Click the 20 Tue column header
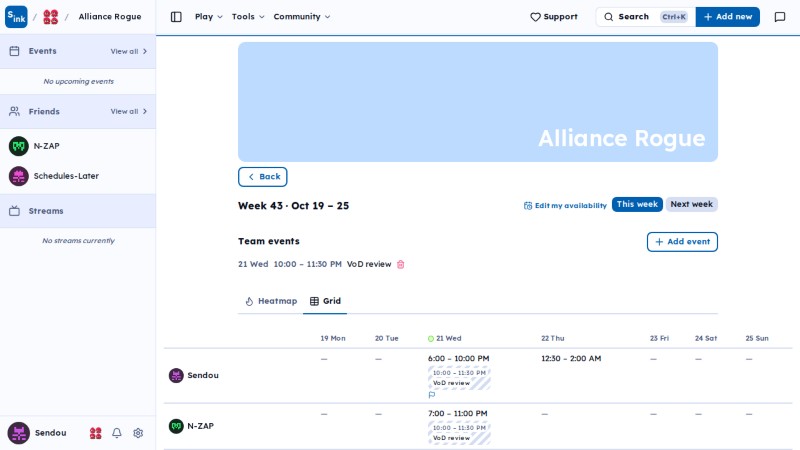 click(x=386, y=338)
